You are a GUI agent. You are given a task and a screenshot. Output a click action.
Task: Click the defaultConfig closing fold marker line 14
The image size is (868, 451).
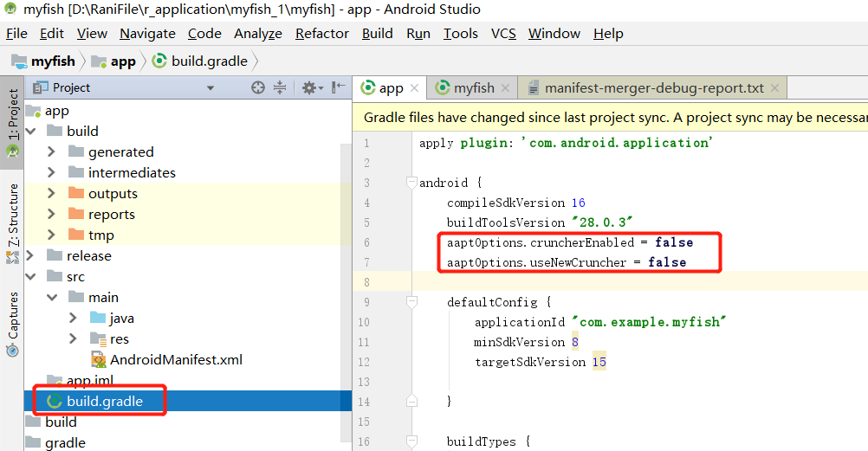pos(411,401)
